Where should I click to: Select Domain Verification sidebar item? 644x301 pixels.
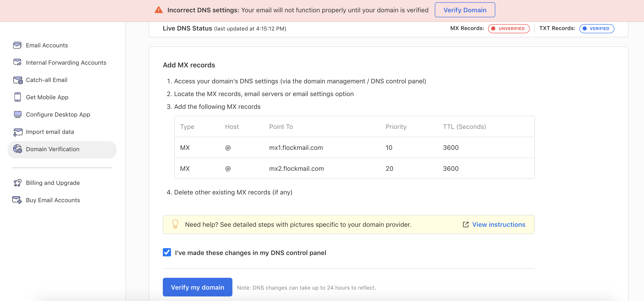coord(62,150)
